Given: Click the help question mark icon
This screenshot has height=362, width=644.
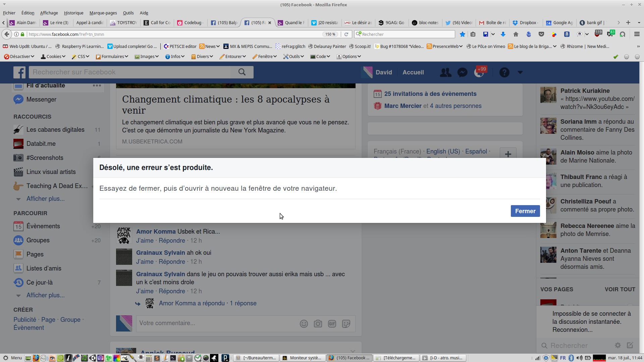Looking at the screenshot, I should 504,72.
